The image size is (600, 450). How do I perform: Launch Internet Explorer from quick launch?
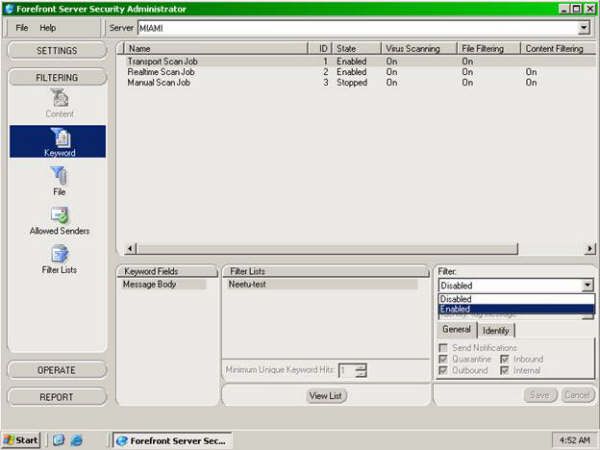[x=77, y=440]
